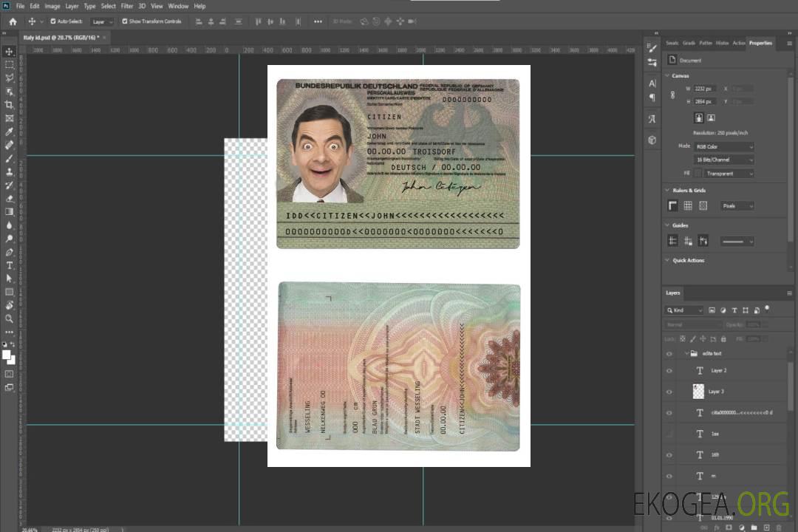Click the lock all layer icon
The height and width of the screenshot is (532, 798).
click(723, 338)
